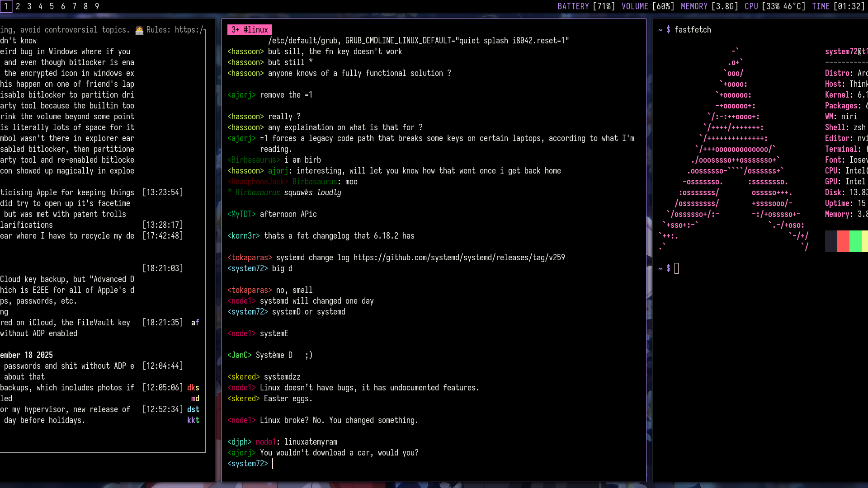This screenshot has width=868, height=488.
Task: Select the '3+ #linux' channel buffer label
Action: [x=250, y=30]
